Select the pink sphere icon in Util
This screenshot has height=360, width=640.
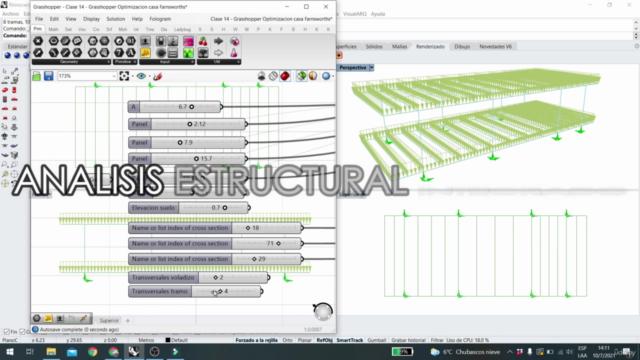tap(234, 41)
